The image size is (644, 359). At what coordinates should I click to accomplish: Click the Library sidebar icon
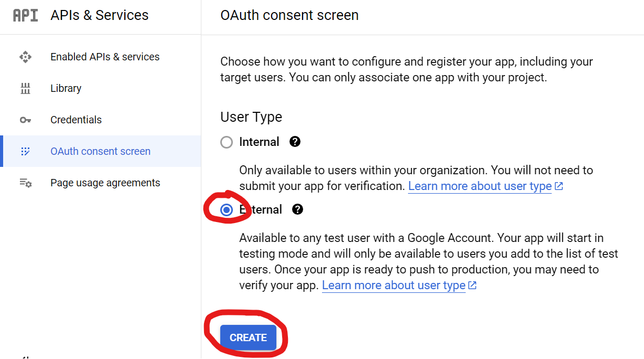(x=25, y=88)
